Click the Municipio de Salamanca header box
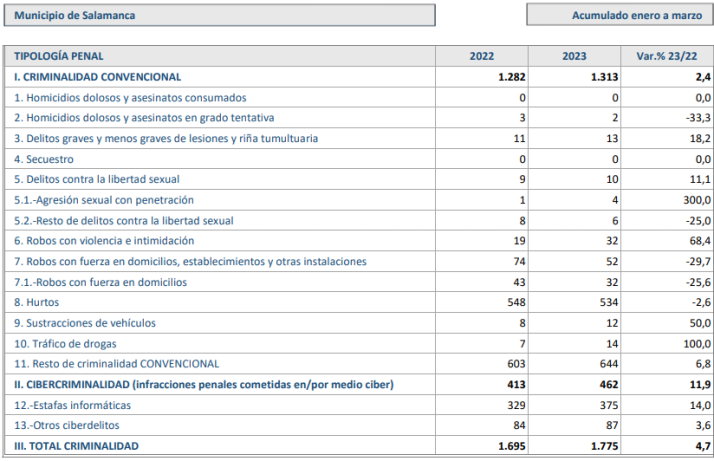This screenshot has width=714, height=461. click(219, 16)
